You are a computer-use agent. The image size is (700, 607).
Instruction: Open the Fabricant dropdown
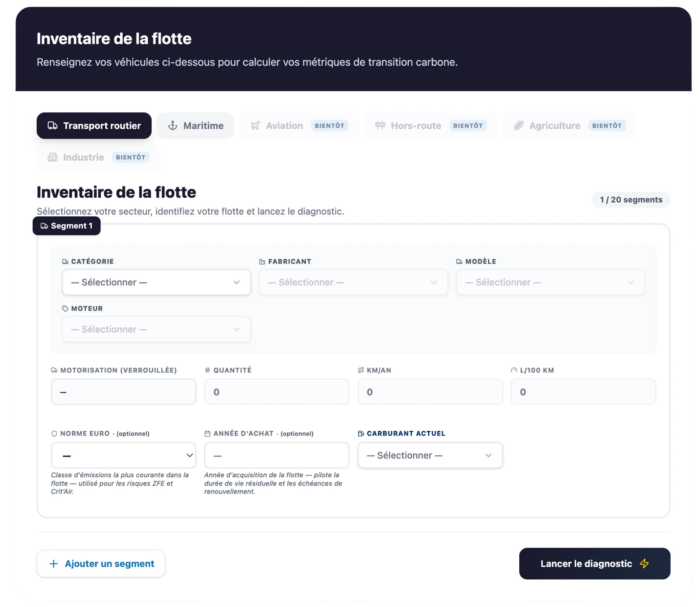pos(353,282)
